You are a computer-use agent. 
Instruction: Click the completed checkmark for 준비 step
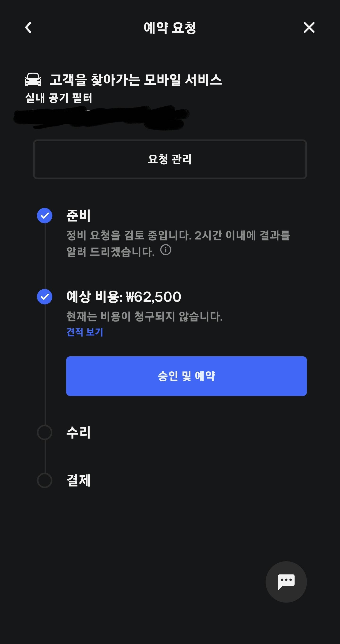click(x=45, y=216)
